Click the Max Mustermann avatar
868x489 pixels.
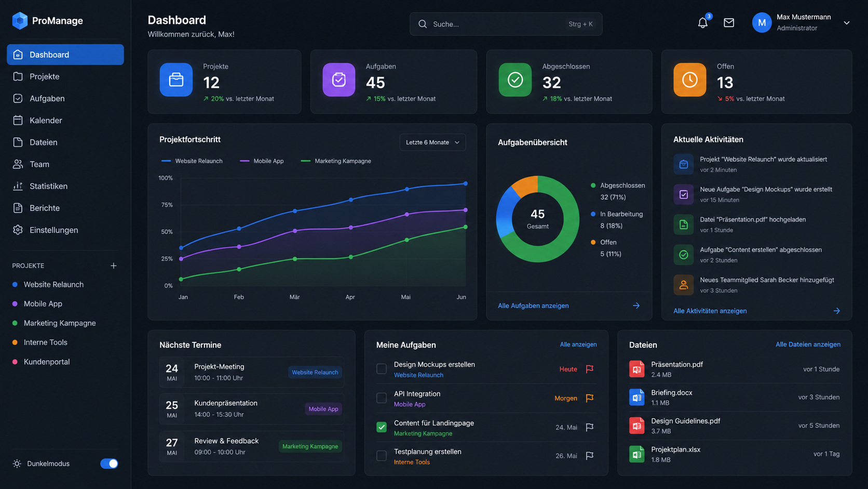(762, 22)
